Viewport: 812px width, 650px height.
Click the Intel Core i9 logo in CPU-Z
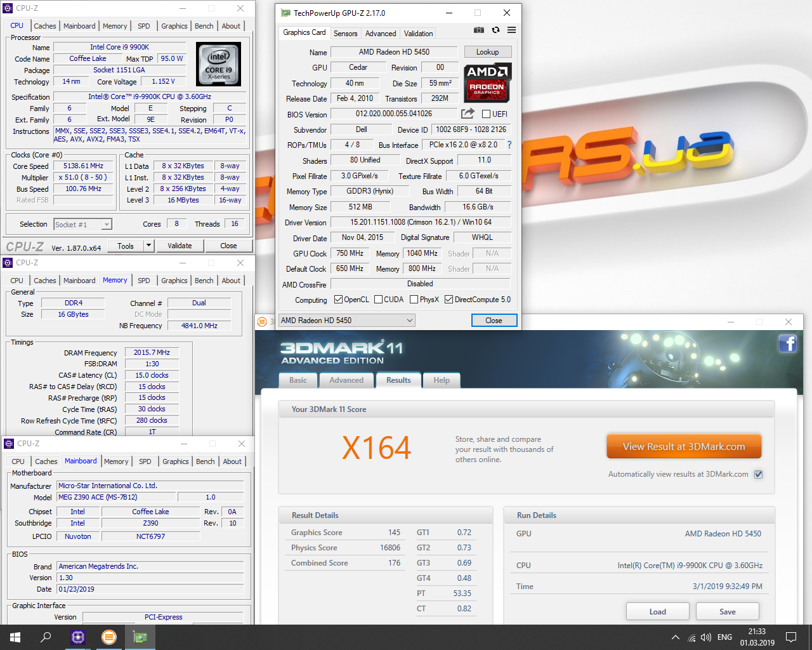pos(219,64)
